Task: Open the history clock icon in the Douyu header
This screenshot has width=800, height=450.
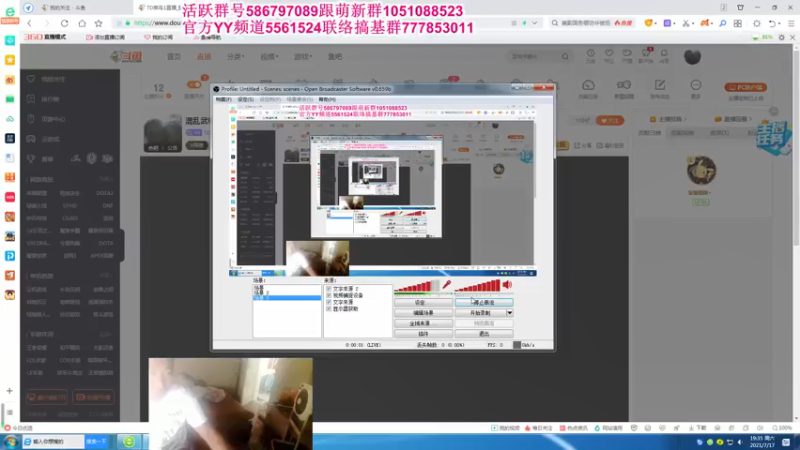Action: click(590, 55)
